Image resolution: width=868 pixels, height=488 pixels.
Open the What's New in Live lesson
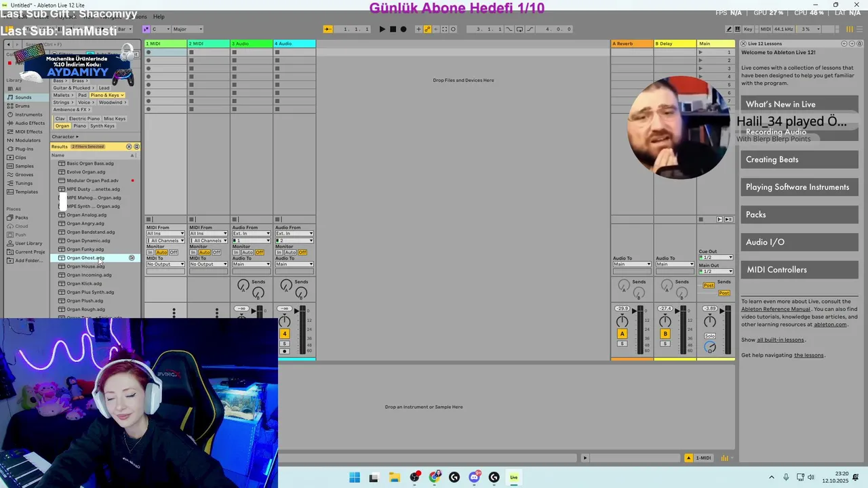(x=800, y=104)
